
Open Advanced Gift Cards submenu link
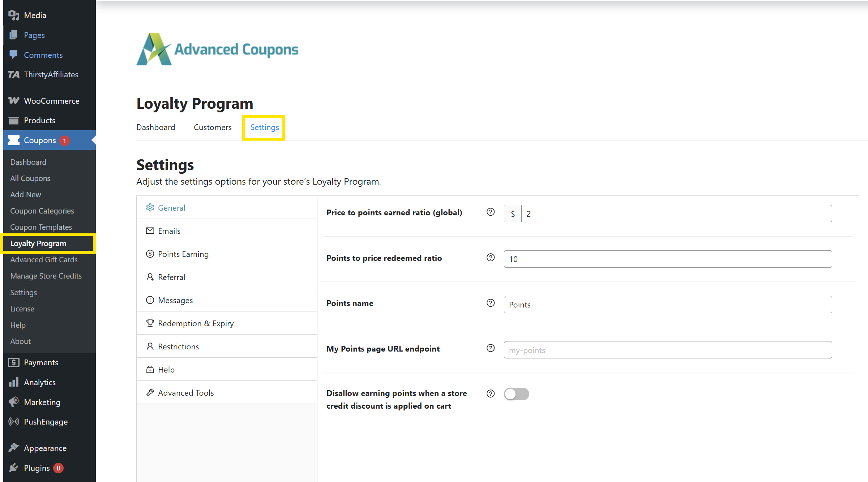pos(44,259)
